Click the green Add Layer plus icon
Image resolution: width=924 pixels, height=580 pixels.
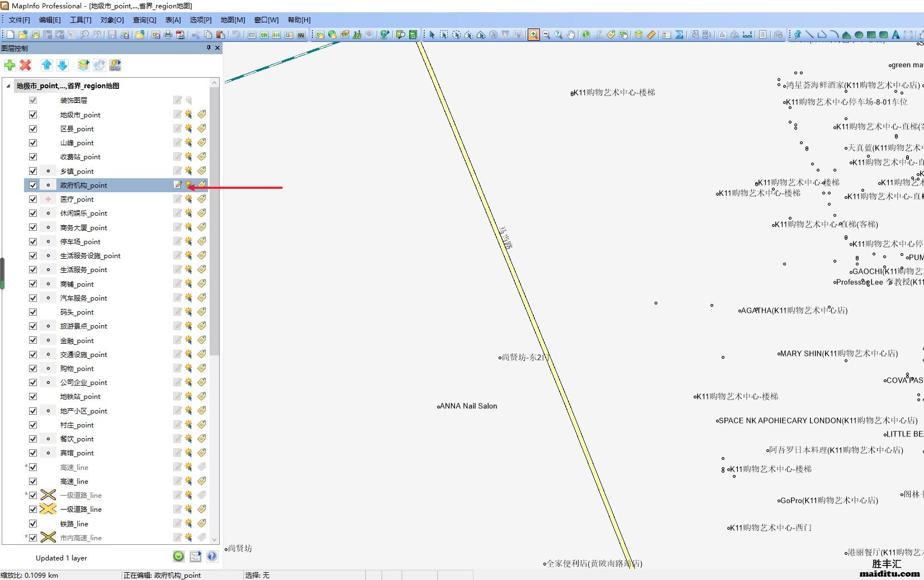pos(10,65)
